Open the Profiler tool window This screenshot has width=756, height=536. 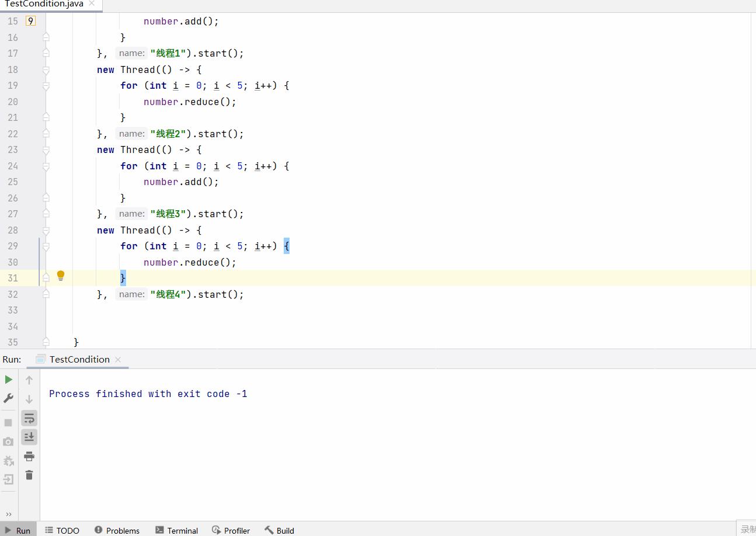[x=231, y=530]
